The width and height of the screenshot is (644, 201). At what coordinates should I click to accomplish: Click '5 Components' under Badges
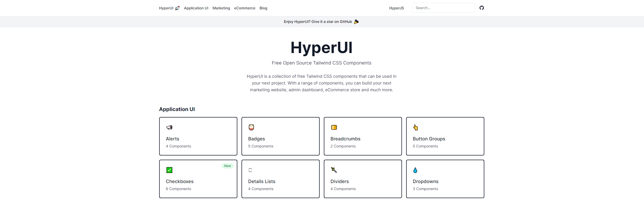click(x=261, y=146)
